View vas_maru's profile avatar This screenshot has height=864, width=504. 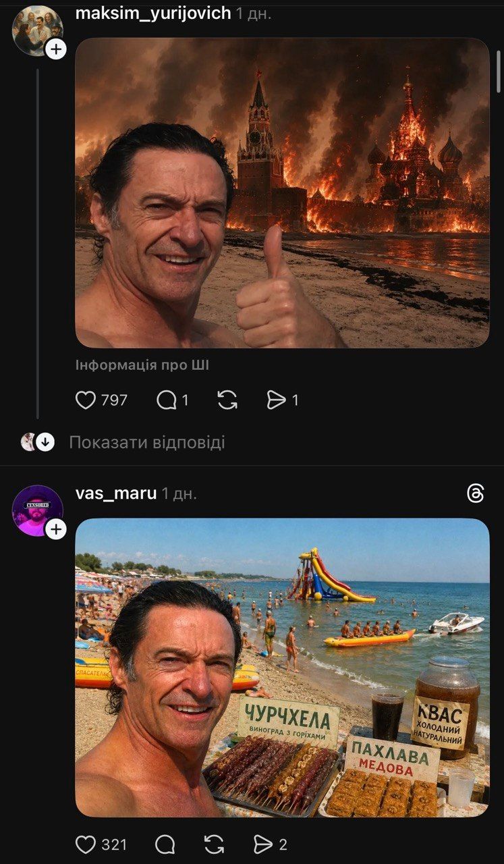[37, 510]
